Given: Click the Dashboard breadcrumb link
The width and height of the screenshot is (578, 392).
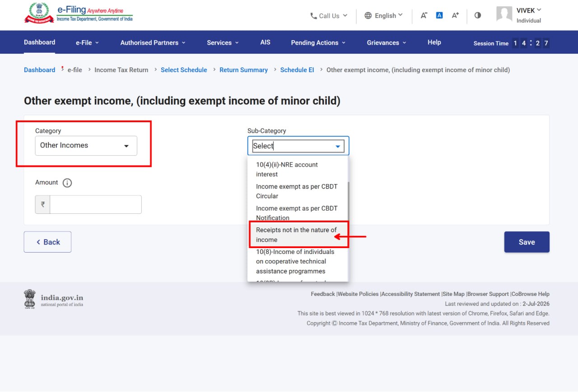Looking at the screenshot, I should click(39, 70).
